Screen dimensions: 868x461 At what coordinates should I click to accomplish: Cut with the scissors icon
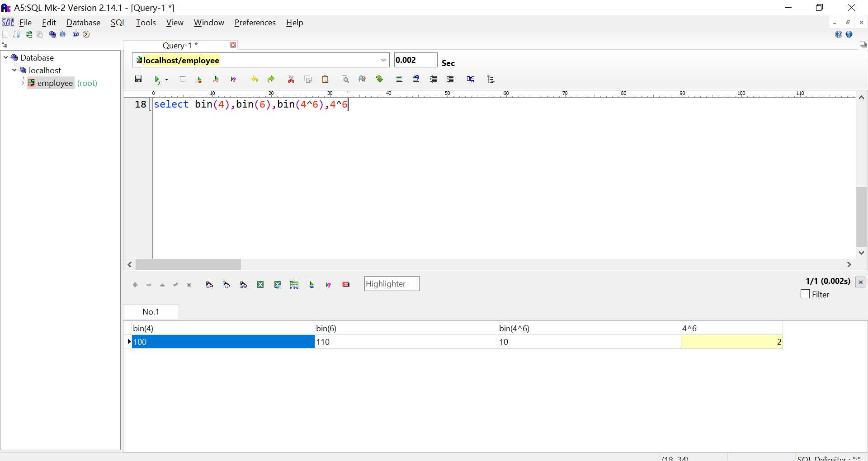[x=291, y=80]
